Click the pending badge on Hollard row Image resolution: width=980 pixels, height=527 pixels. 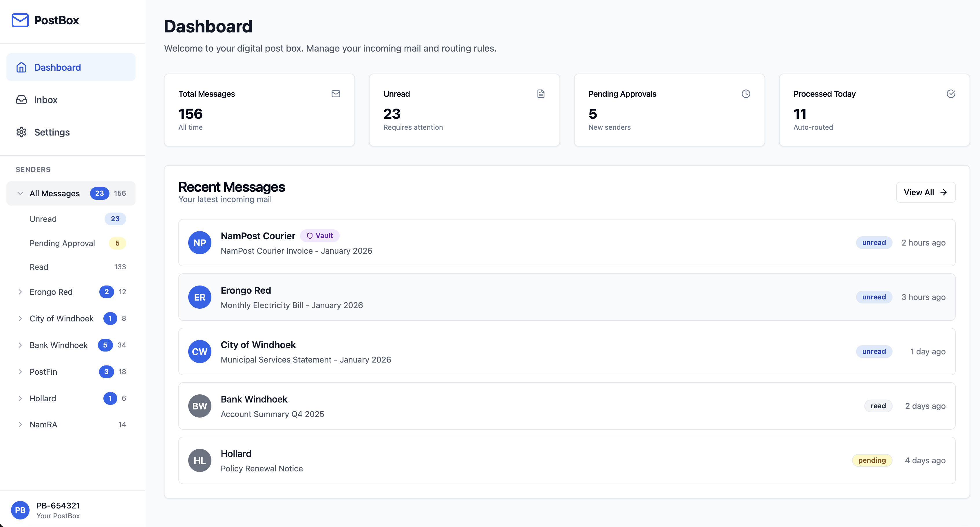[x=872, y=460]
